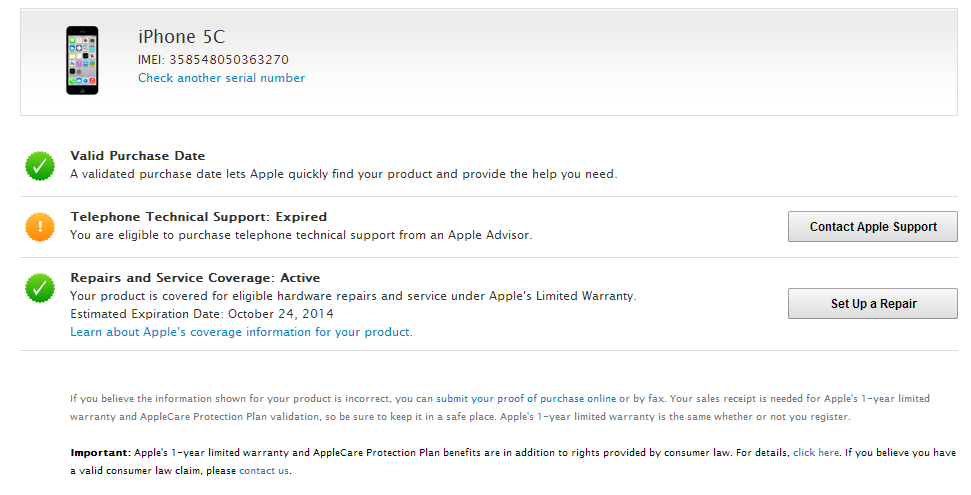Screen dimensions: 971x495
Task: Click the bold Important label
Action: click(98, 453)
